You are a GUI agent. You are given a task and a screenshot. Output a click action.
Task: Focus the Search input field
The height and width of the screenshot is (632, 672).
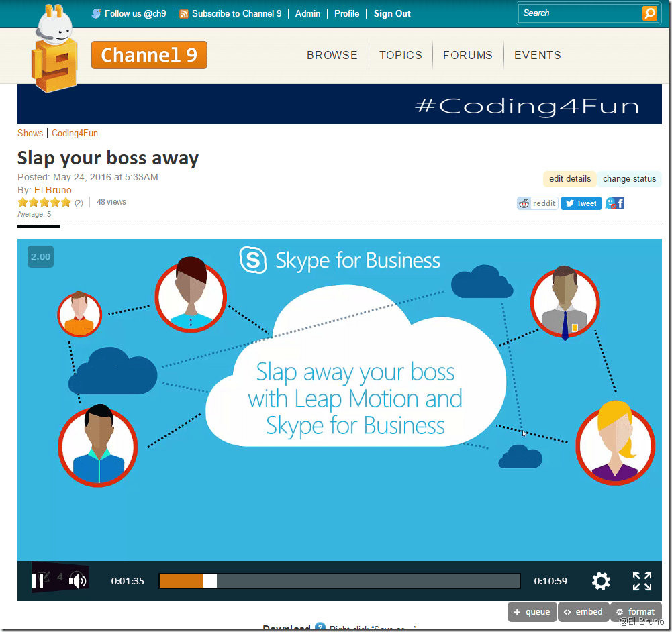[x=579, y=13]
